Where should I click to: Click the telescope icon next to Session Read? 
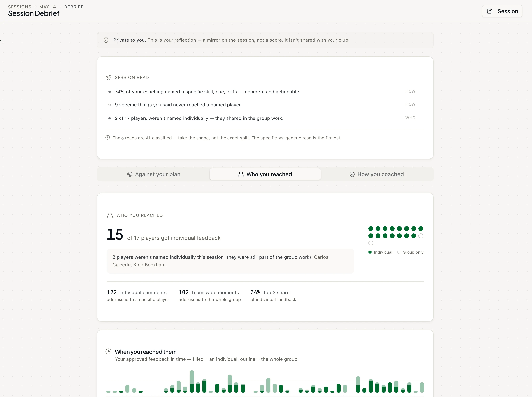coord(108,77)
